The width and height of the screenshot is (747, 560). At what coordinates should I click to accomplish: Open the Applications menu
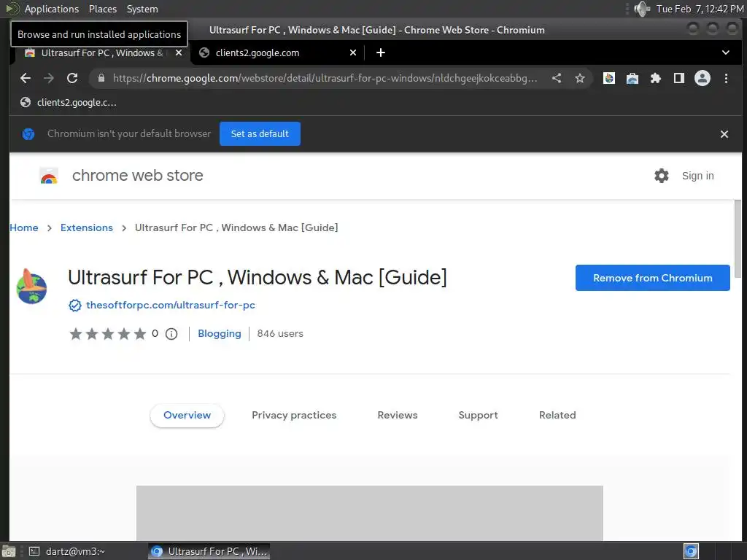point(52,9)
